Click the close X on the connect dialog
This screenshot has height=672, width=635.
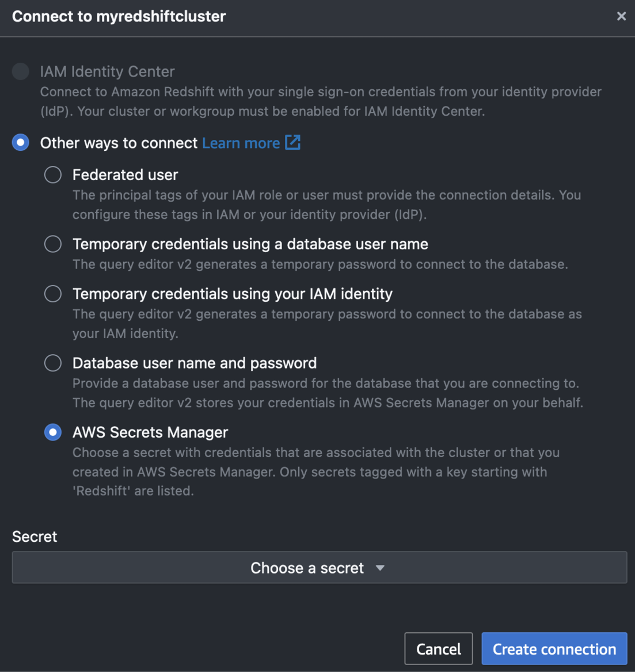click(x=621, y=16)
